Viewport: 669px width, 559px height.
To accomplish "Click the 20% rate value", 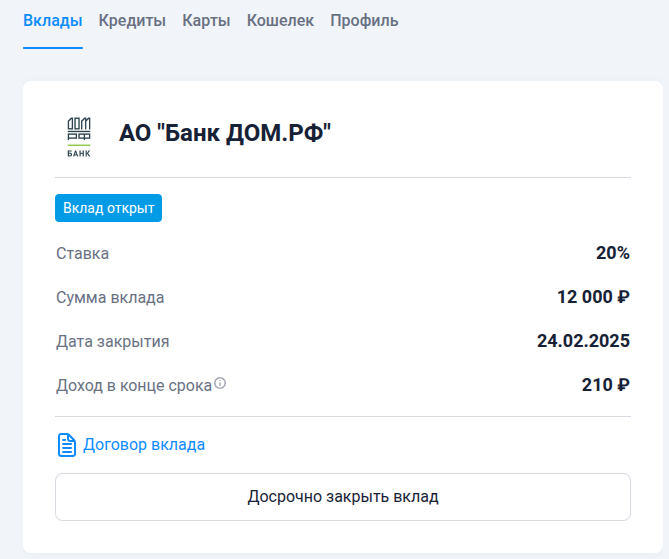I will [613, 253].
